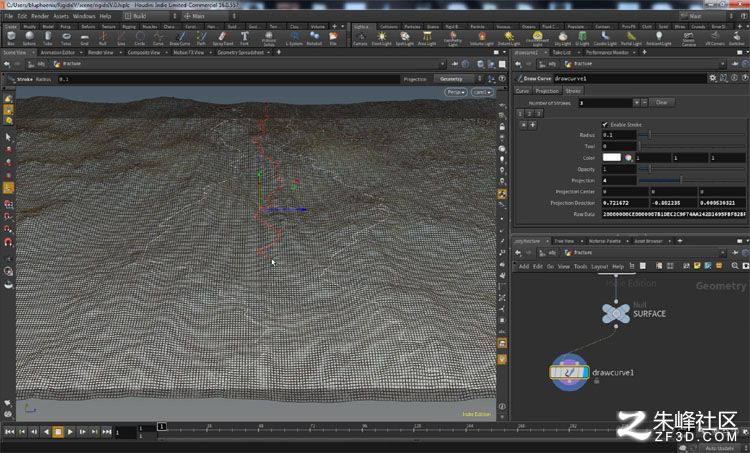Click network editor find node magnifier icon
The width and height of the screenshot is (750, 453).
click(735, 266)
